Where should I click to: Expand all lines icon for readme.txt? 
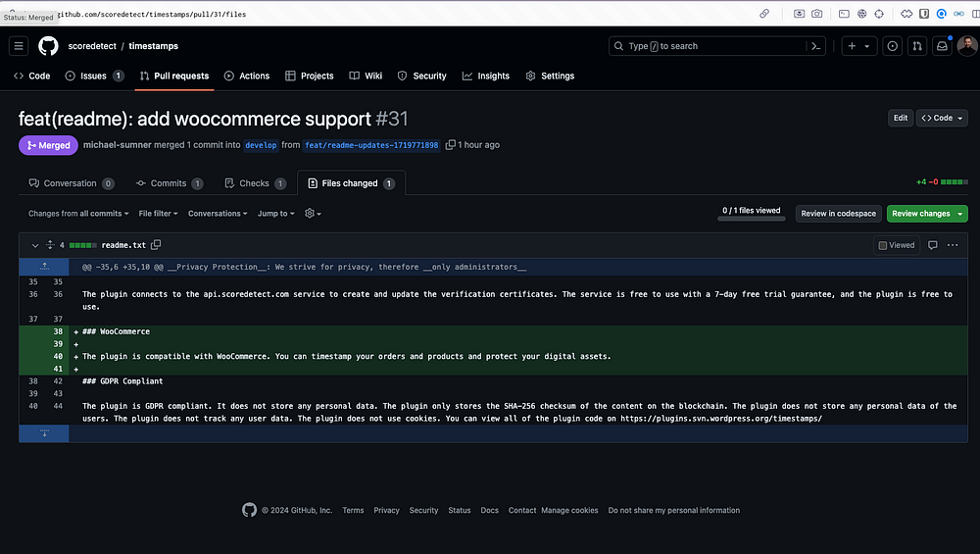50,245
